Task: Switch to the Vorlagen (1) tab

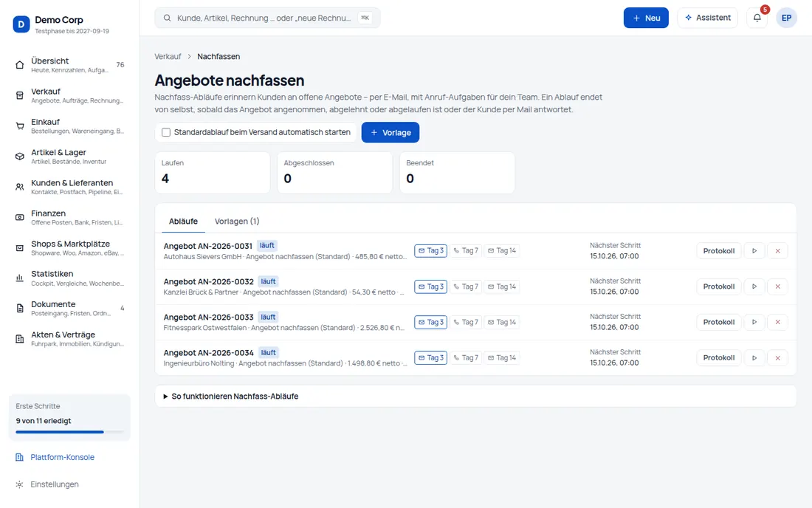Action: click(x=237, y=221)
